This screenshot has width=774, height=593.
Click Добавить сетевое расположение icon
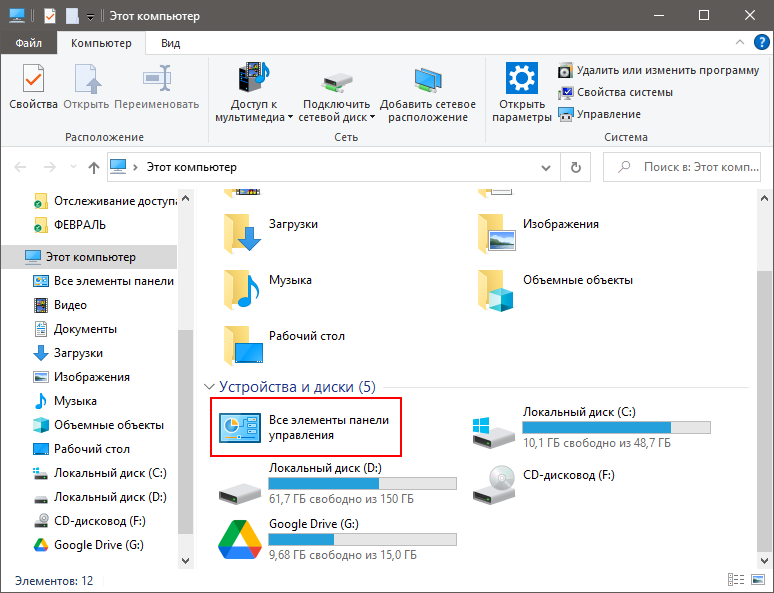click(427, 79)
